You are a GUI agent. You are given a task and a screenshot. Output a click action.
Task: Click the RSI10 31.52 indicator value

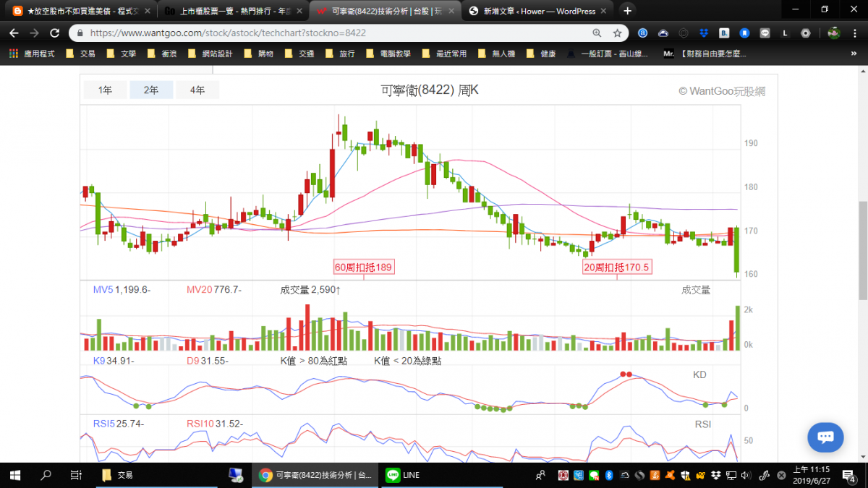pyautogui.click(x=215, y=424)
